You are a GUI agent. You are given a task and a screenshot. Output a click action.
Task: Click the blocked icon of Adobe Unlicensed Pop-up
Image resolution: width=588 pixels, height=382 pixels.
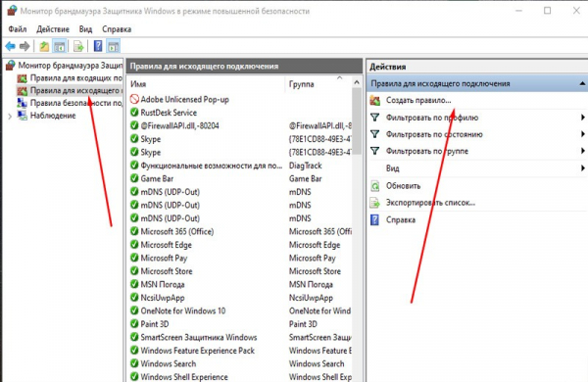134,99
